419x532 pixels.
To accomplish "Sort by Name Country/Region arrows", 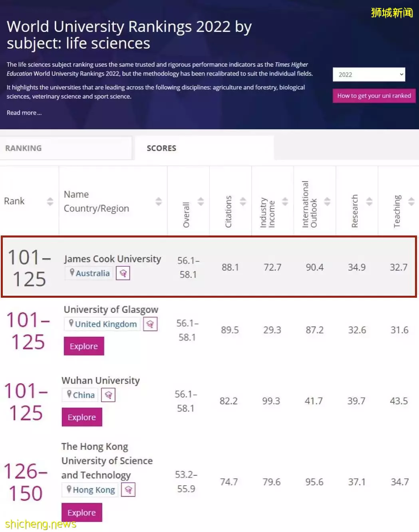I will pyautogui.click(x=159, y=202).
